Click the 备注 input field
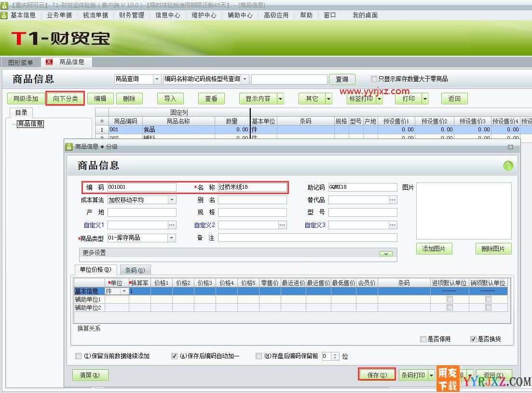 [307, 238]
